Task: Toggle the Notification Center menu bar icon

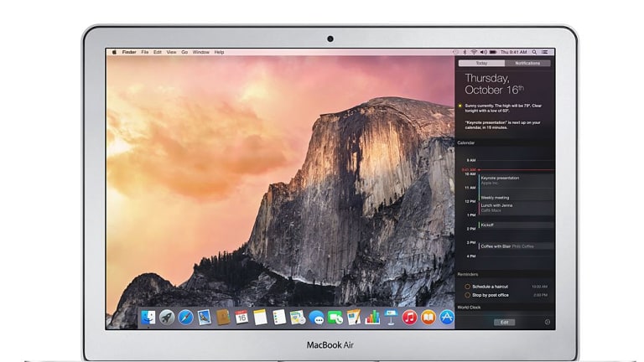Action: click(x=546, y=52)
